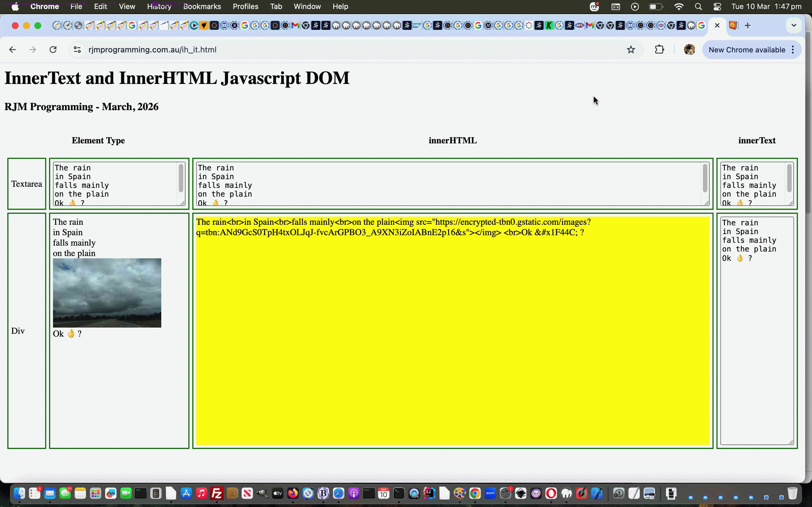812x507 pixels.
Task: Open Spotlight search in the menu bar
Action: pos(698,6)
